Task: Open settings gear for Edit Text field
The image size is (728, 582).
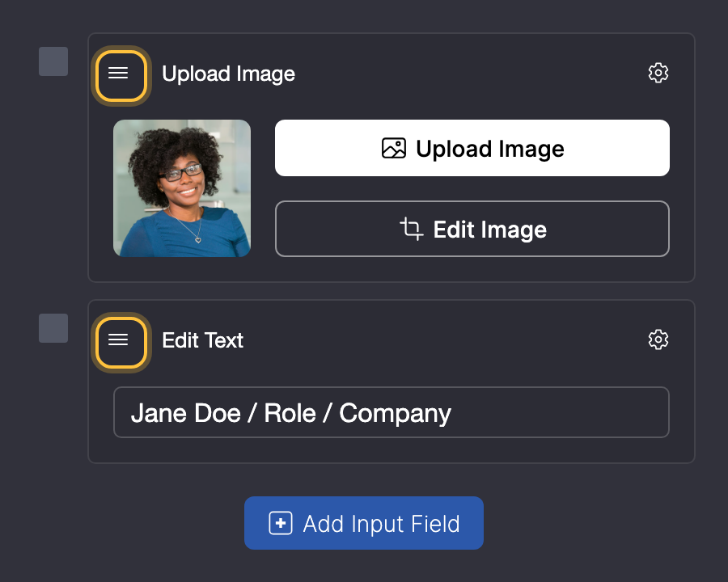Action: [658, 339]
